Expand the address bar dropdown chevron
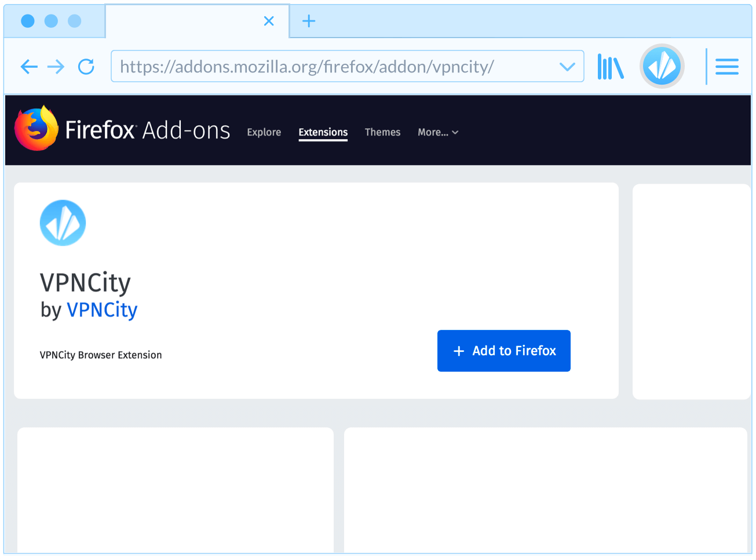The image size is (756, 560). [568, 67]
